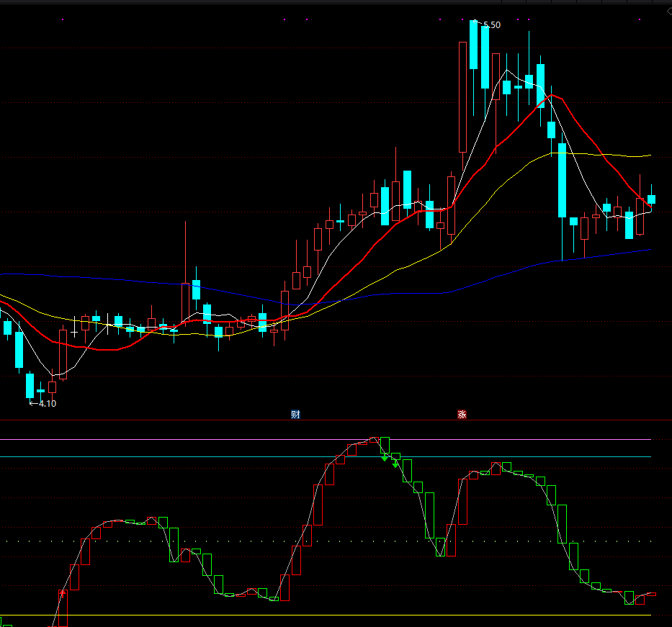Click the blue 财 finance marker

(295, 414)
